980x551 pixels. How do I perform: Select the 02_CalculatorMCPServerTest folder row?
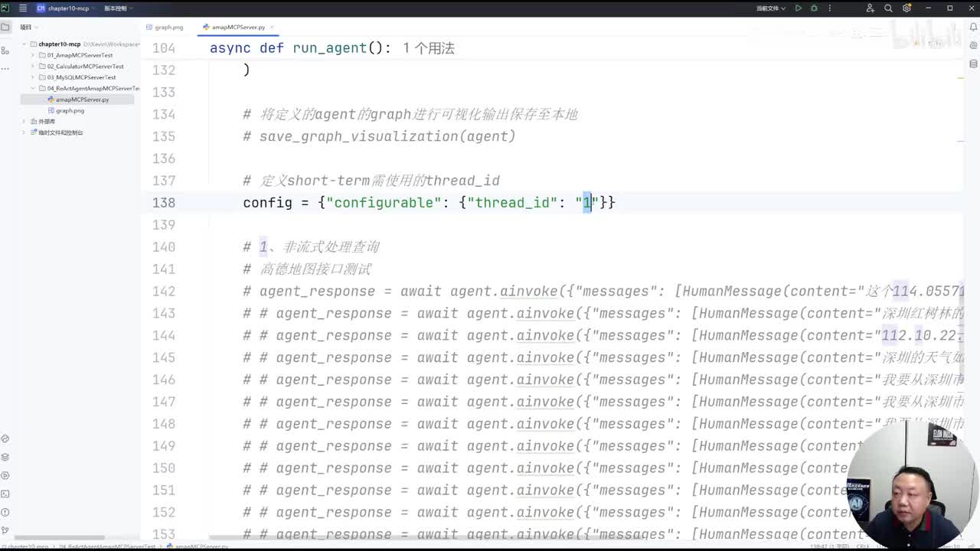(x=80, y=67)
